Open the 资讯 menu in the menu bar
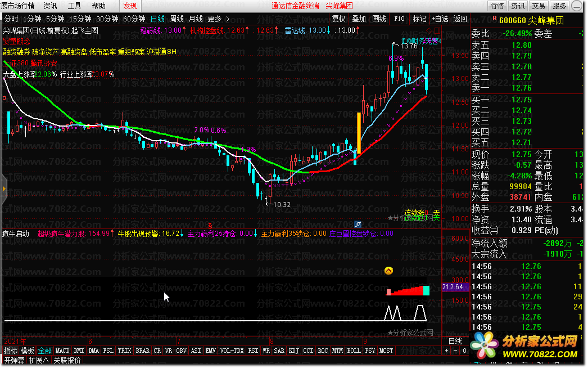588x368 pixels. pyautogui.click(x=50, y=6)
